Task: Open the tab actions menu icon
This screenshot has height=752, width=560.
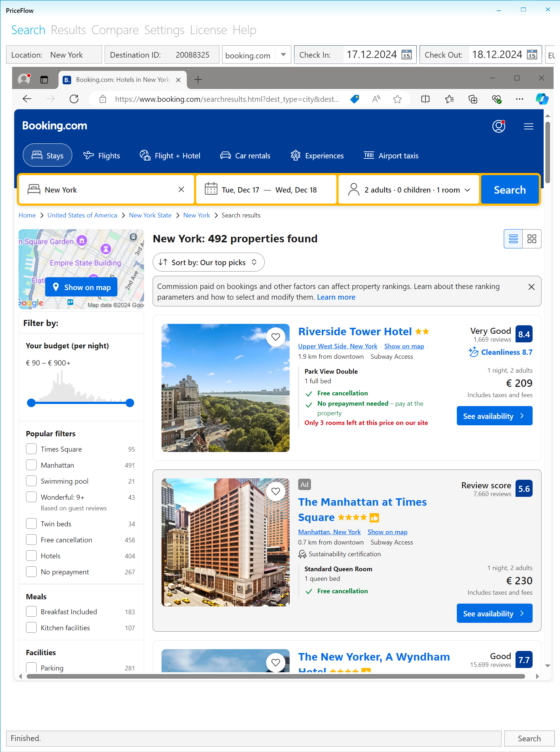Action: [x=44, y=79]
